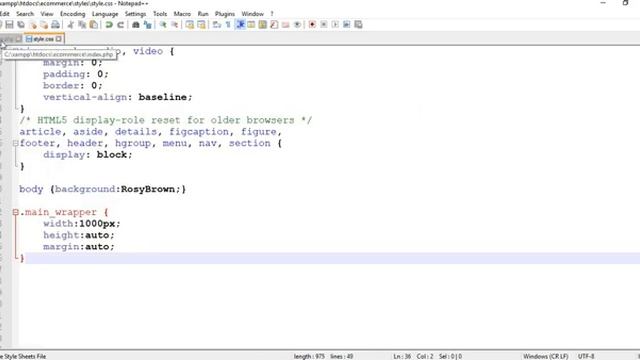The image size is (640, 360).
Task: Click the 'padding: 0;' line
Action: click(76, 74)
